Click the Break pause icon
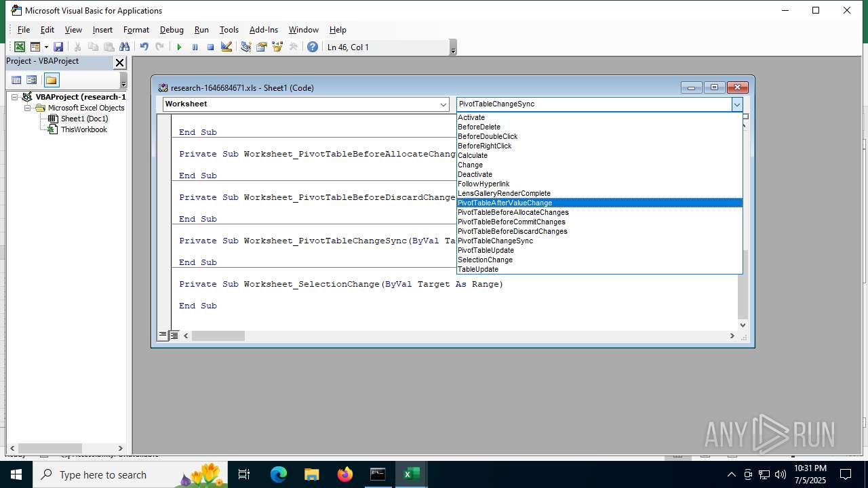The height and width of the screenshot is (488, 868). coord(195,47)
